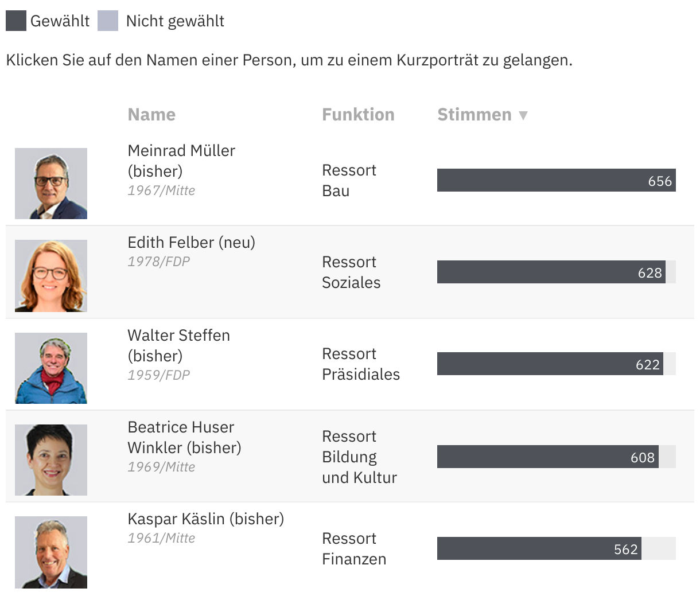The width and height of the screenshot is (700, 600).
Task: Click Edith Felber's portrait photo
Action: click(x=50, y=275)
